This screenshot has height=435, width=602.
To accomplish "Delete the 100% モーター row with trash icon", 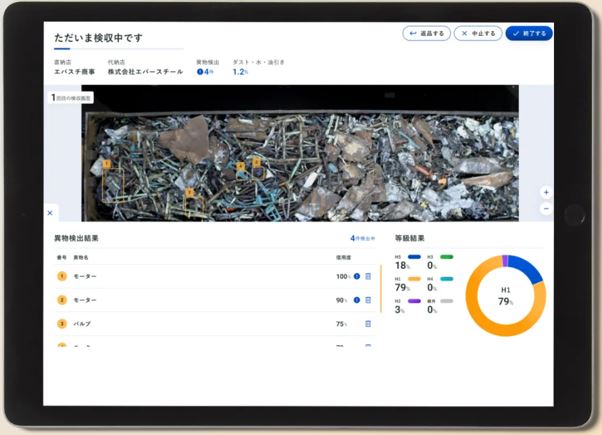I will pos(368,276).
